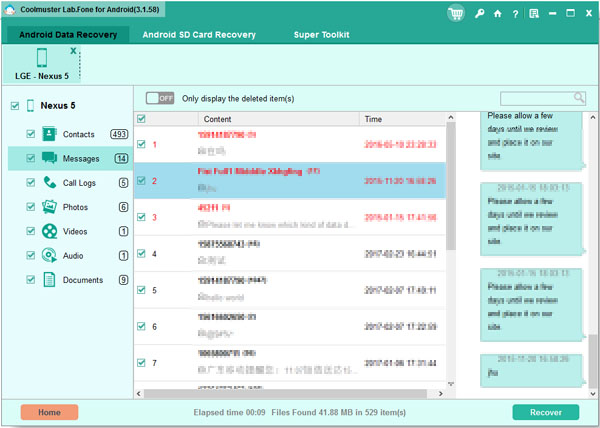Click the Contacts category icon

pyautogui.click(x=49, y=134)
